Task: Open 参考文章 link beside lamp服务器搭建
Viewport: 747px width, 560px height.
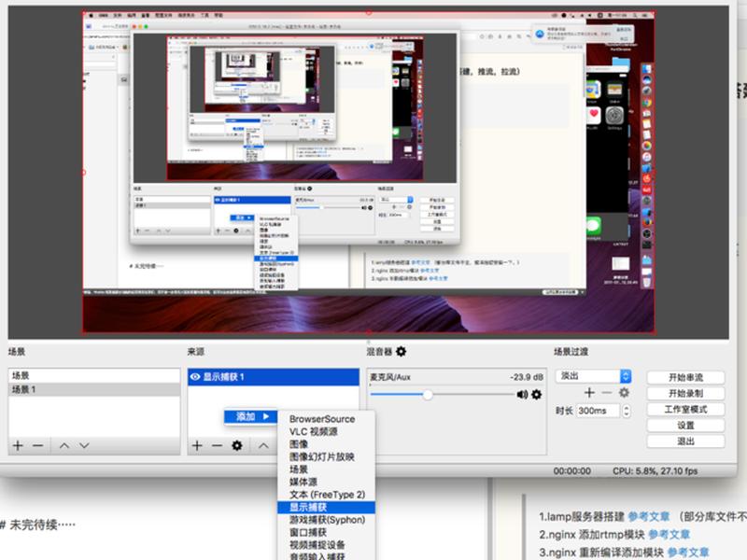Action: tap(648, 517)
